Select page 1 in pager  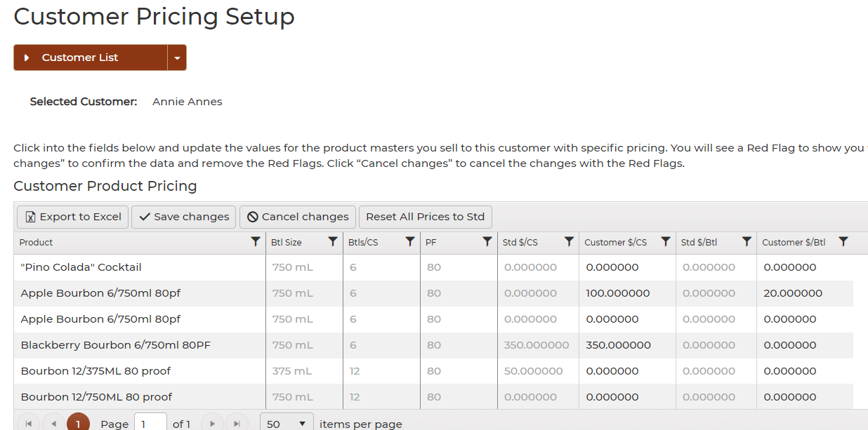pyautogui.click(x=78, y=423)
